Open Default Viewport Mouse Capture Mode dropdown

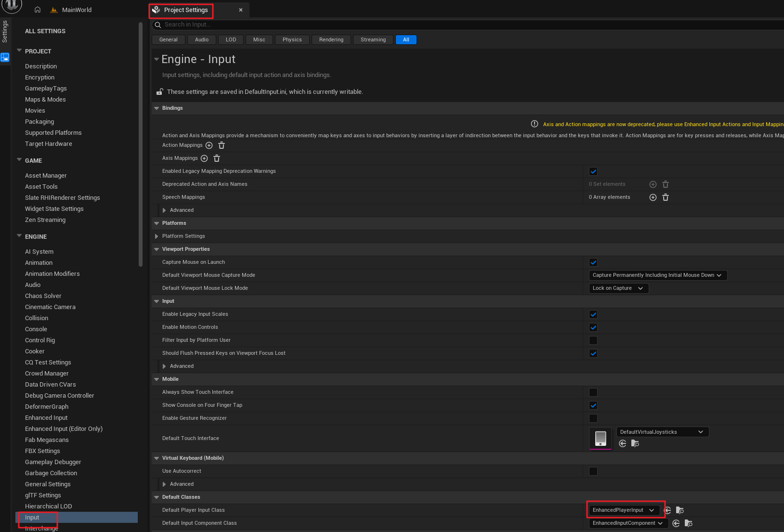tap(658, 275)
